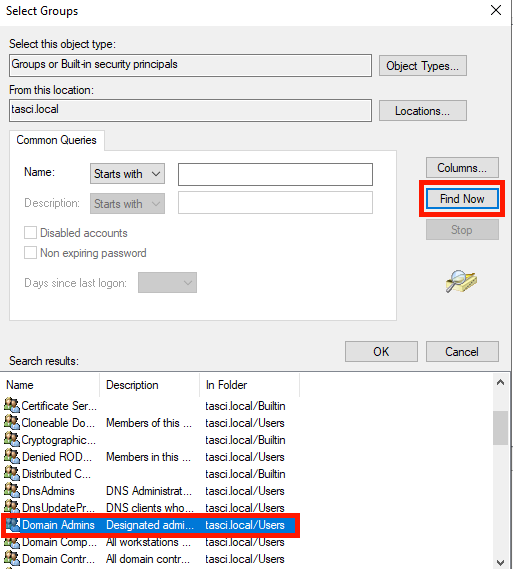
Task: Click 'All domain contr...' description cell
Action: pyautogui.click(x=148, y=559)
